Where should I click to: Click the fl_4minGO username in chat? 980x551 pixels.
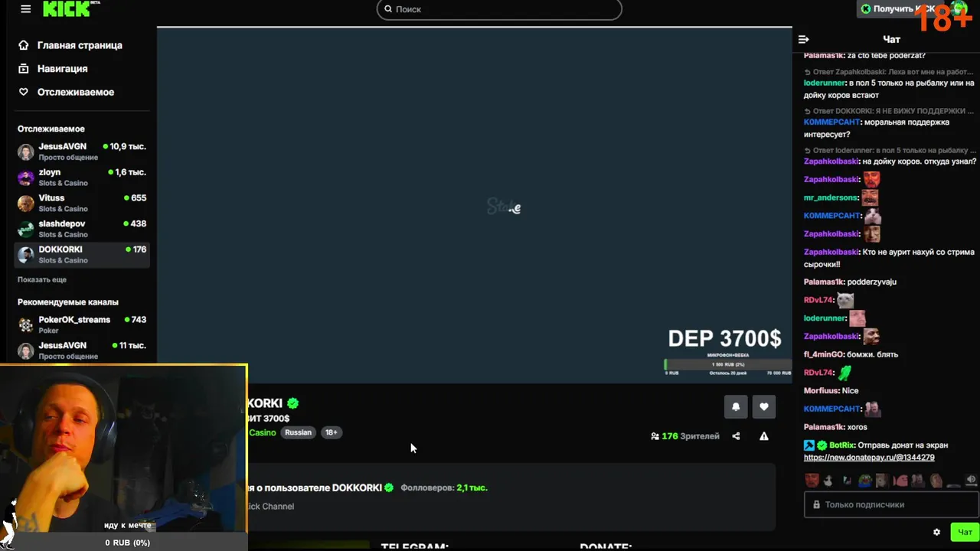[823, 354]
